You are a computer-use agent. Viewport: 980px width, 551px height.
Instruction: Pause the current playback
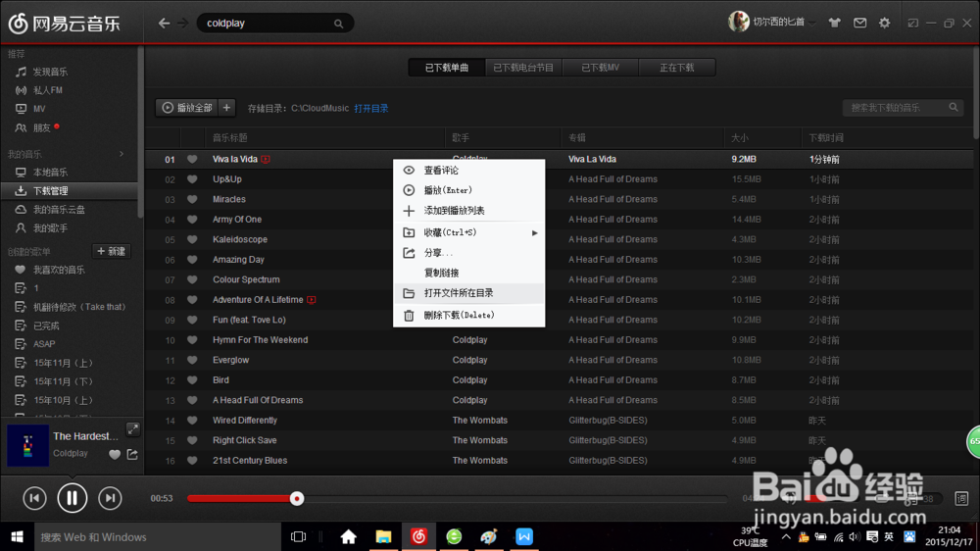(73, 498)
